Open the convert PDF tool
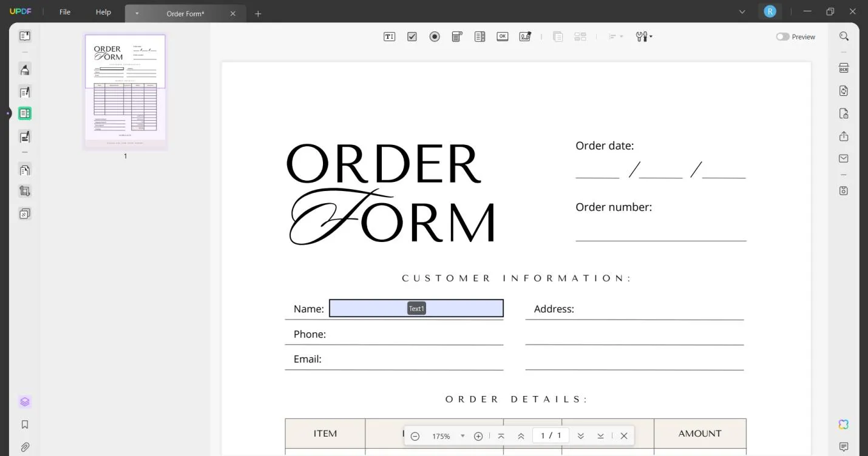This screenshot has width=868, height=456. [844, 91]
